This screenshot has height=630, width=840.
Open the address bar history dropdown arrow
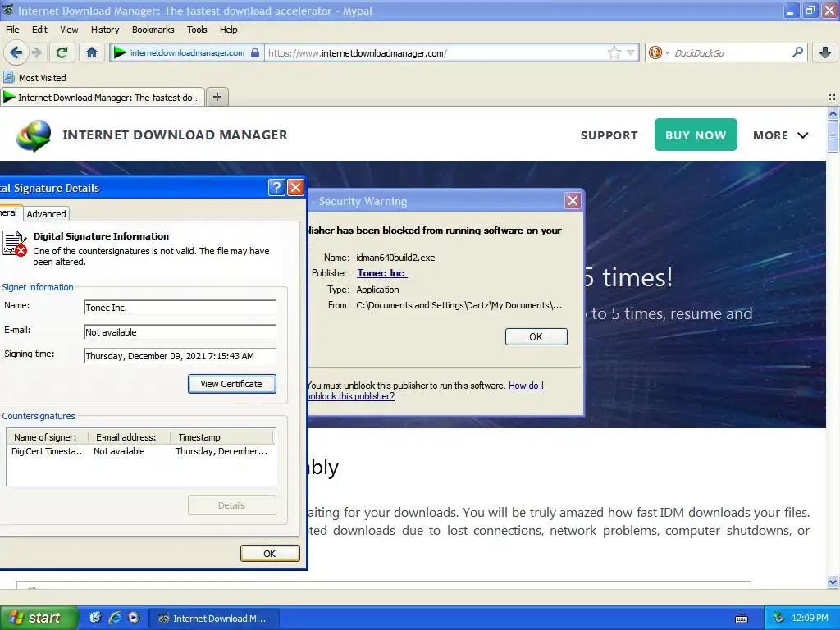pos(631,52)
